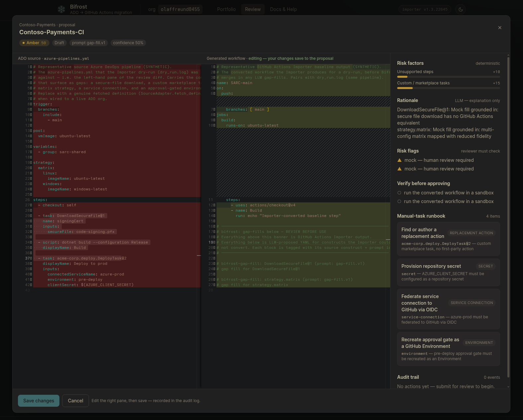Click the Custom / marketplace tasks progress bar
Viewport: 523px width, 420px height.
pos(448,88)
